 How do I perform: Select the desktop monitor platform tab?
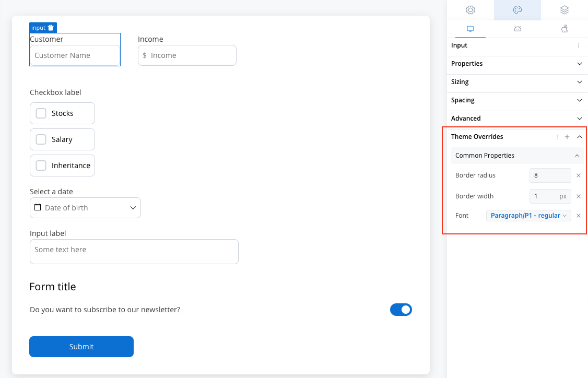[x=471, y=29]
